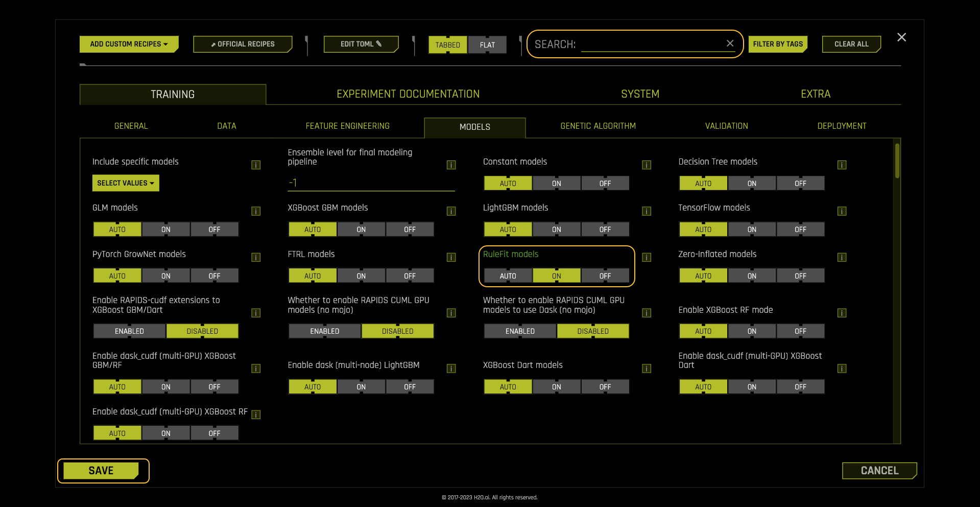Switch to General sub-tab

tap(131, 126)
